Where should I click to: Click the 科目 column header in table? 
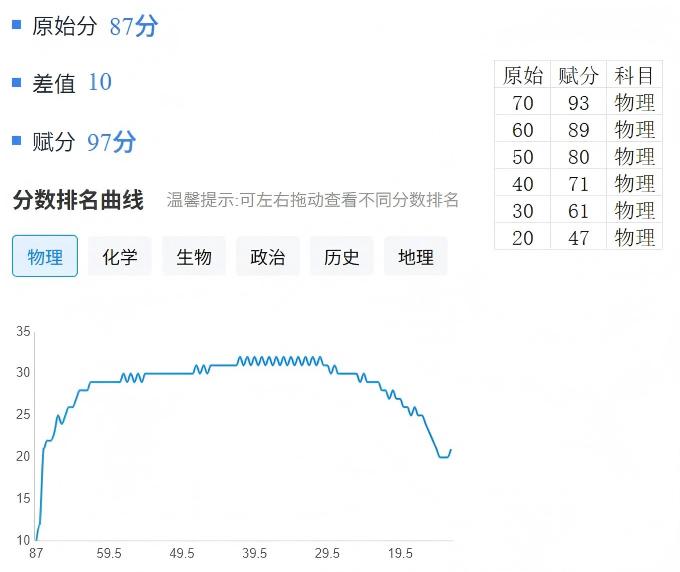point(634,76)
